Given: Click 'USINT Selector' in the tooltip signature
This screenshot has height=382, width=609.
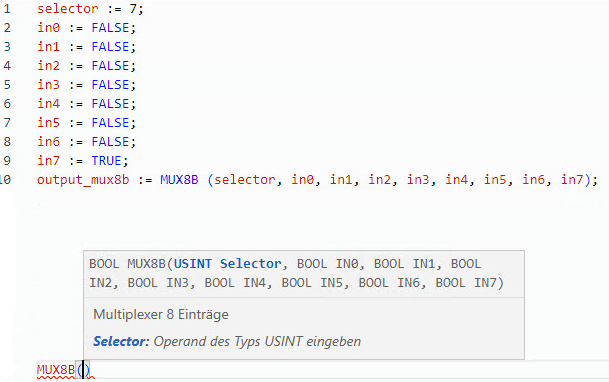Looking at the screenshot, I should pos(228,264).
